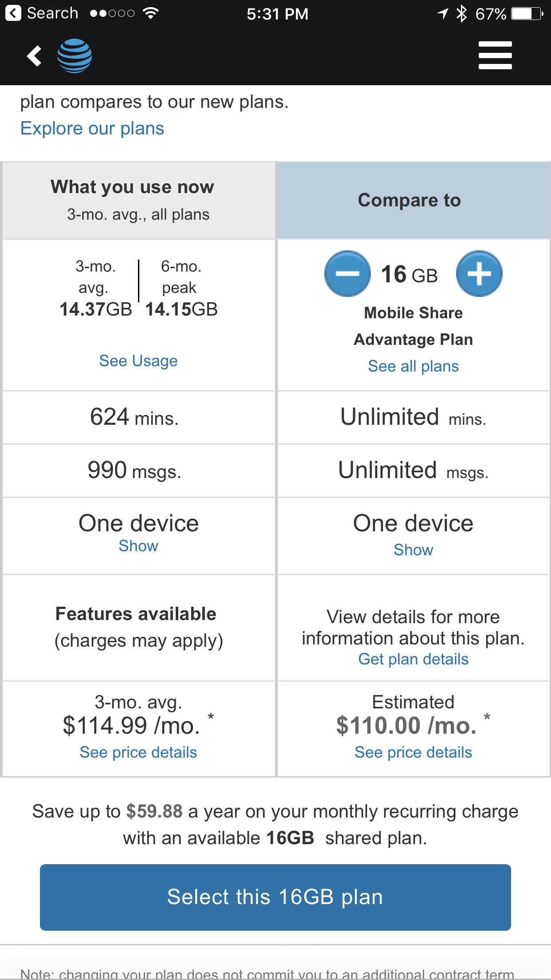Select this 16GB plan button
Image resolution: width=551 pixels, height=980 pixels.
point(275,897)
